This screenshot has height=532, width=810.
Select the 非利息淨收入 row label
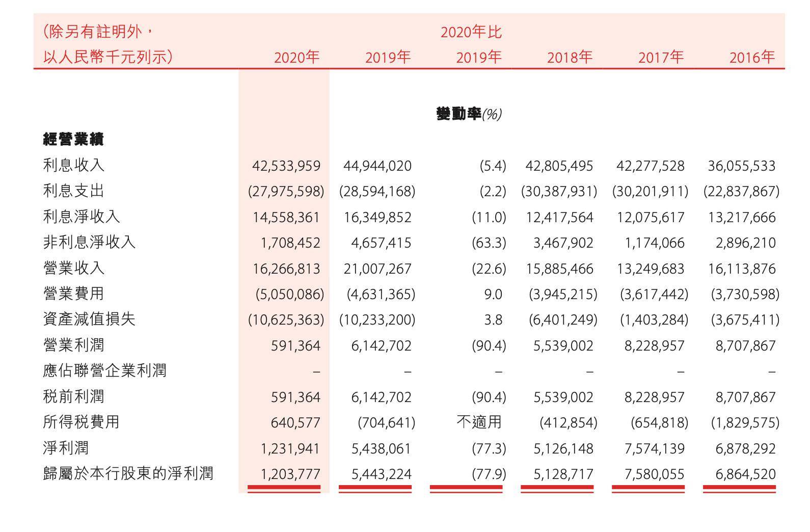point(89,242)
